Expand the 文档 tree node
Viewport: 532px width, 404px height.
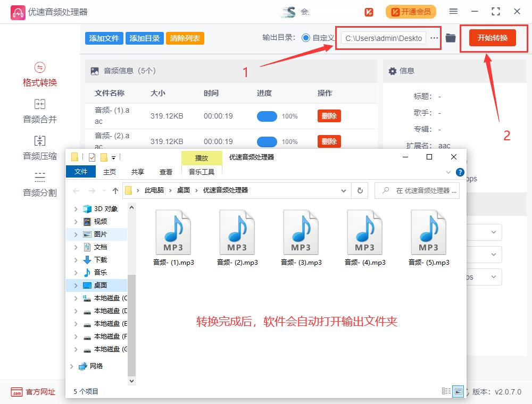point(76,247)
